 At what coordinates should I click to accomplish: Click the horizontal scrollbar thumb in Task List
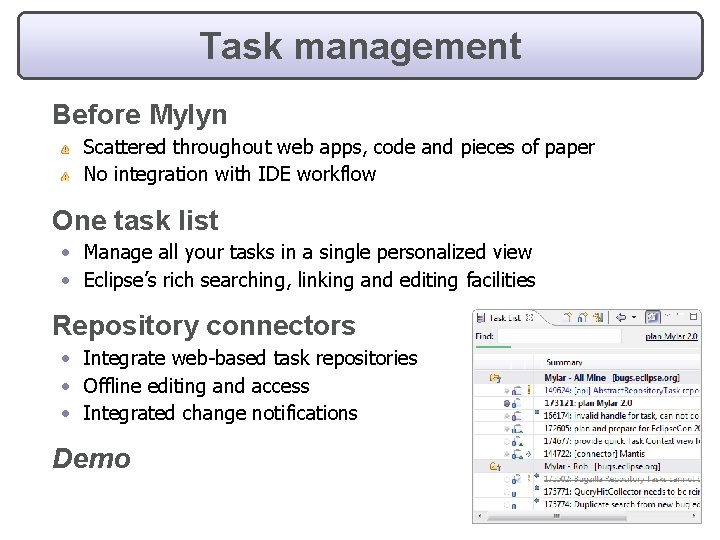point(556,516)
